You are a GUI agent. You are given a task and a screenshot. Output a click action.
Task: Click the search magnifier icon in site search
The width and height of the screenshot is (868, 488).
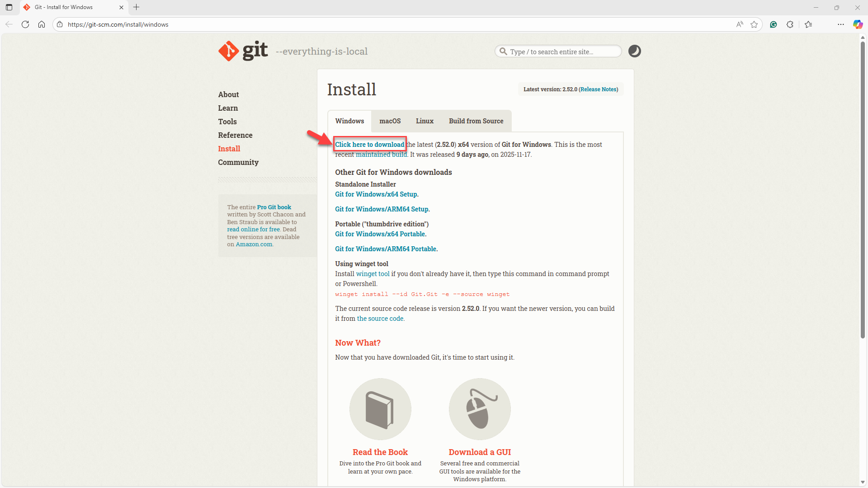click(503, 51)
